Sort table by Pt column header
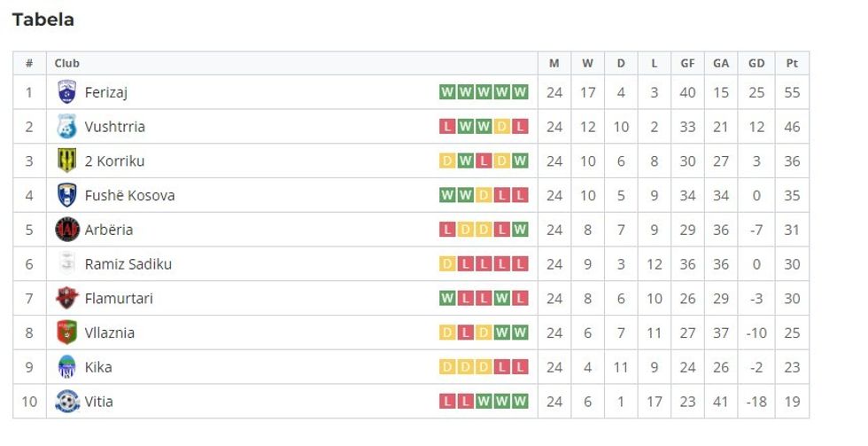 [792, 63]
